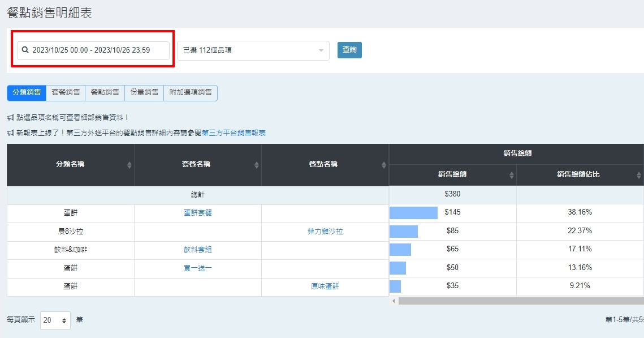644x338 pixels.
Task: Sort by 銷售總額 sub-column sort arrows
Action: click(x=511, y=176)
